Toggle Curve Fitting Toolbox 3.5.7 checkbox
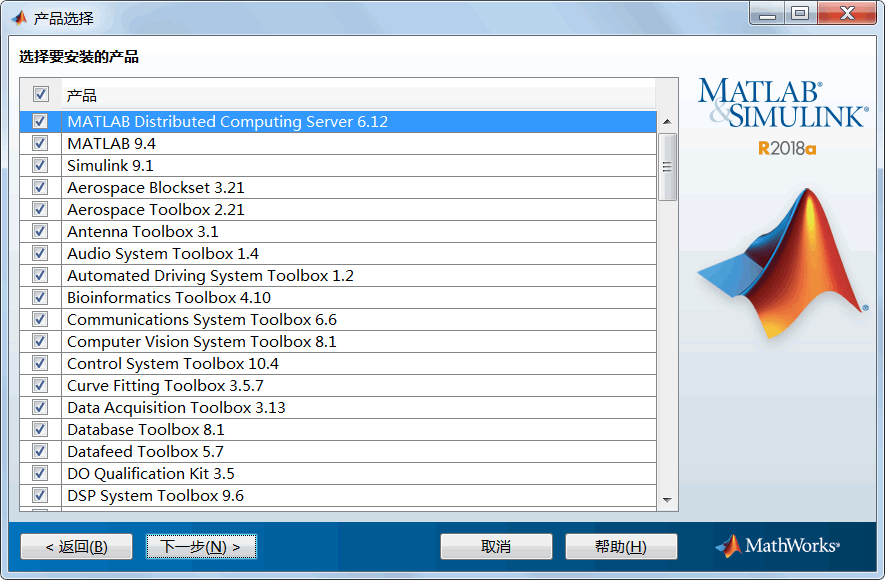Viewport: 885px width, 580px height. click(40, 385)
